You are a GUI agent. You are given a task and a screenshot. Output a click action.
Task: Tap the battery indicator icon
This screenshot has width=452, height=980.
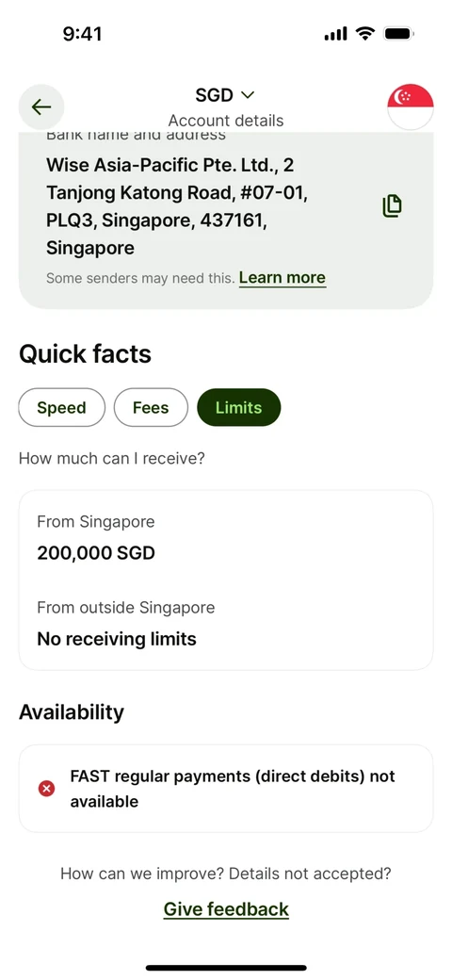pyautogui.click(x=399, y=34)
